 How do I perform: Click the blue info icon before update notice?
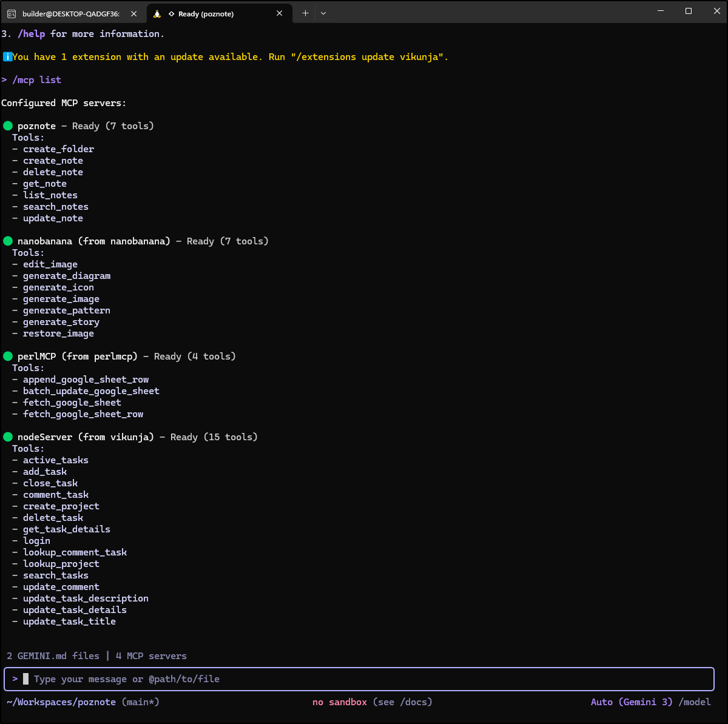pos(7,57)
